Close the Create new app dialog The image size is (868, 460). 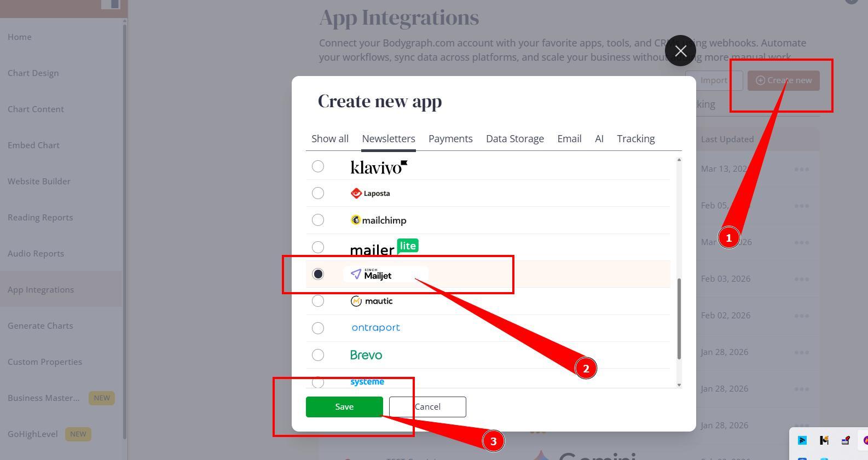[x=680, y=51]
